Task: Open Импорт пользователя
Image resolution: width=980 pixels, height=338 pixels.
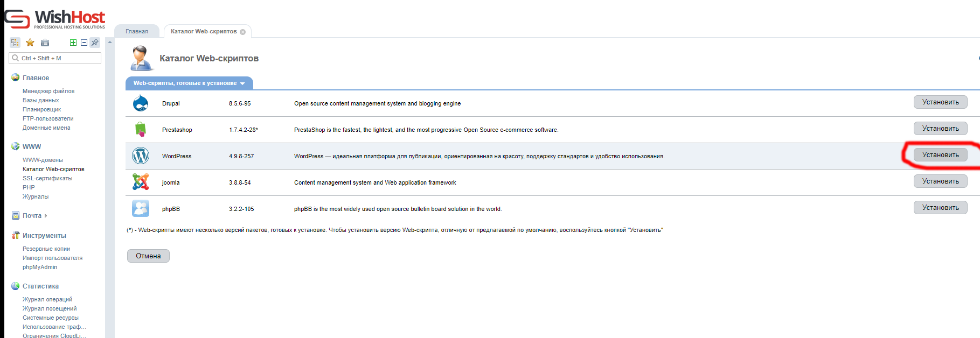Action: (x=53, y=258)
